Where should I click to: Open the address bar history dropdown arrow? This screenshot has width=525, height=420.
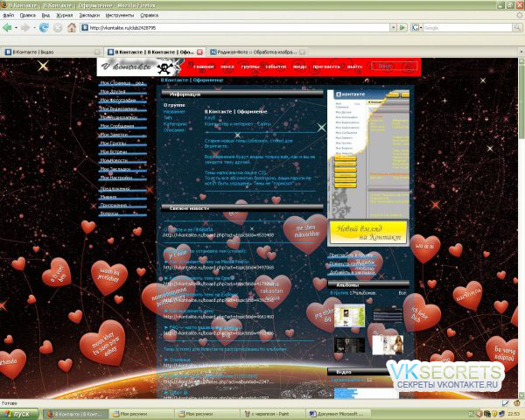[394, 27]
